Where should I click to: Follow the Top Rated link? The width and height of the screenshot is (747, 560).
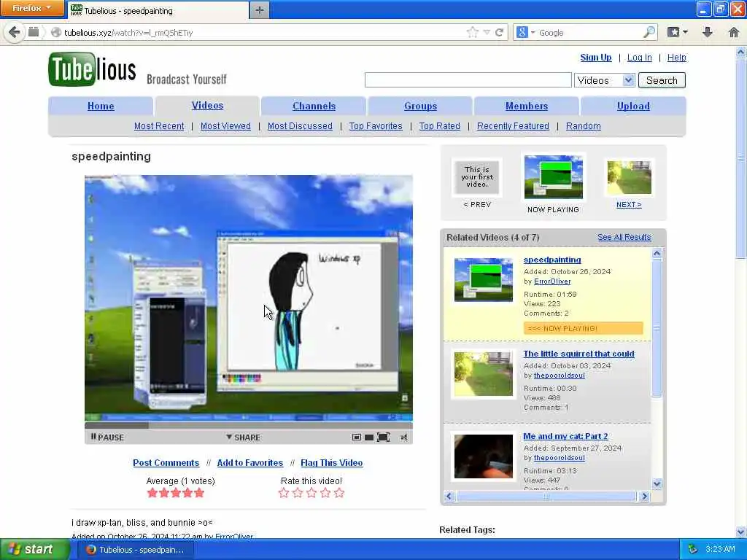click(x=440, y=125)
